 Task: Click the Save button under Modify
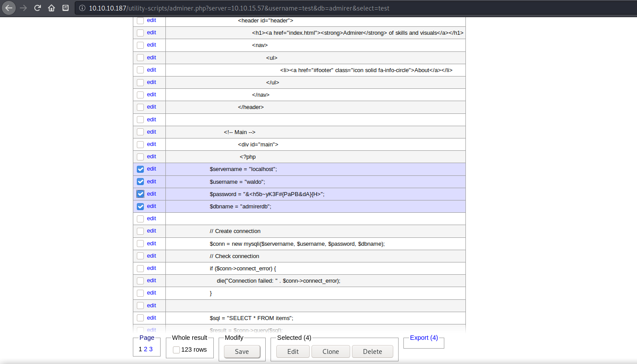242,352
